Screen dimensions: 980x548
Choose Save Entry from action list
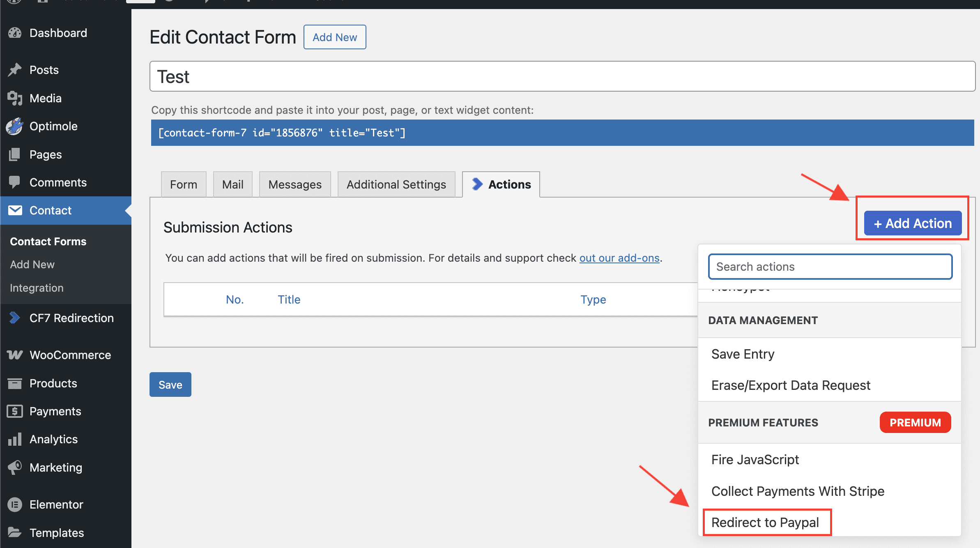[743, 354]
